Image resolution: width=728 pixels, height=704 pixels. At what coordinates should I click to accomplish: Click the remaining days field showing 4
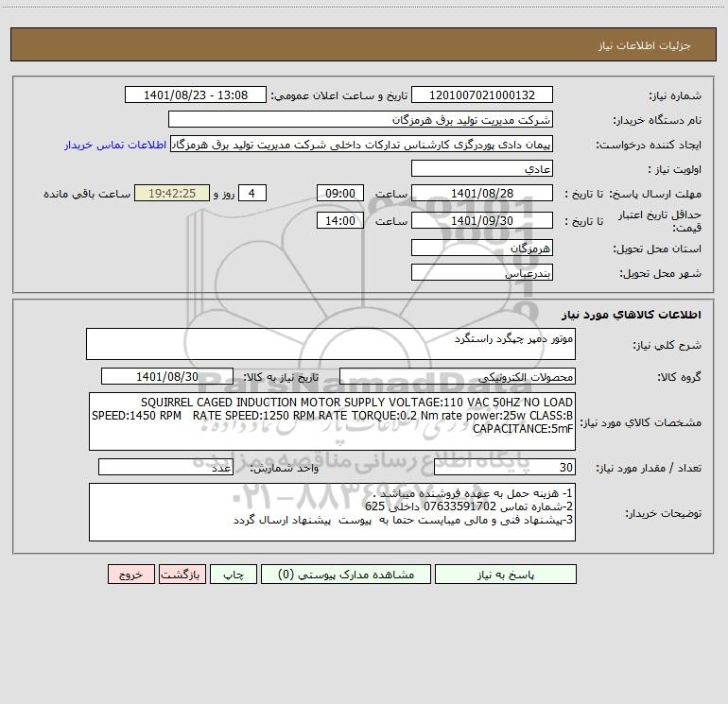[252, 193]
